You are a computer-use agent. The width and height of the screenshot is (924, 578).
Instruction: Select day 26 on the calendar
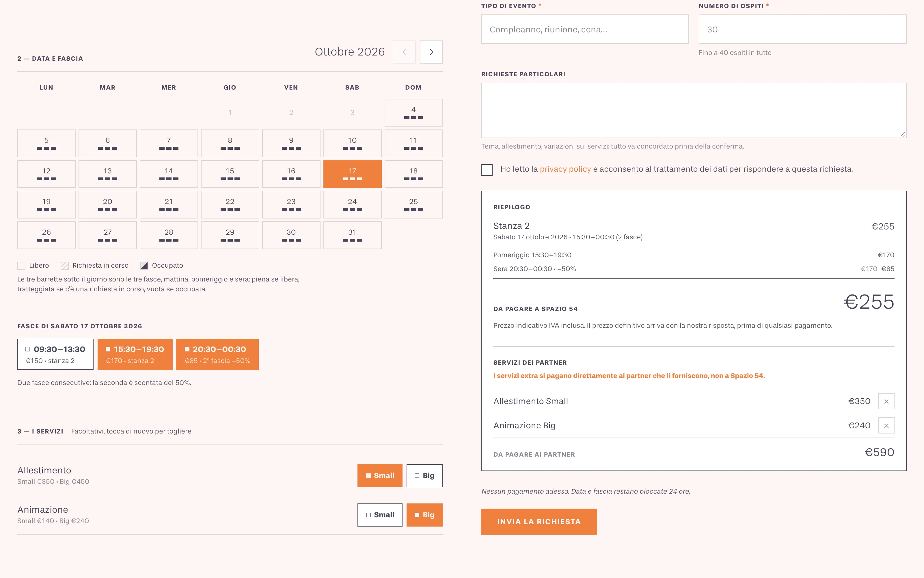[46, 235]
